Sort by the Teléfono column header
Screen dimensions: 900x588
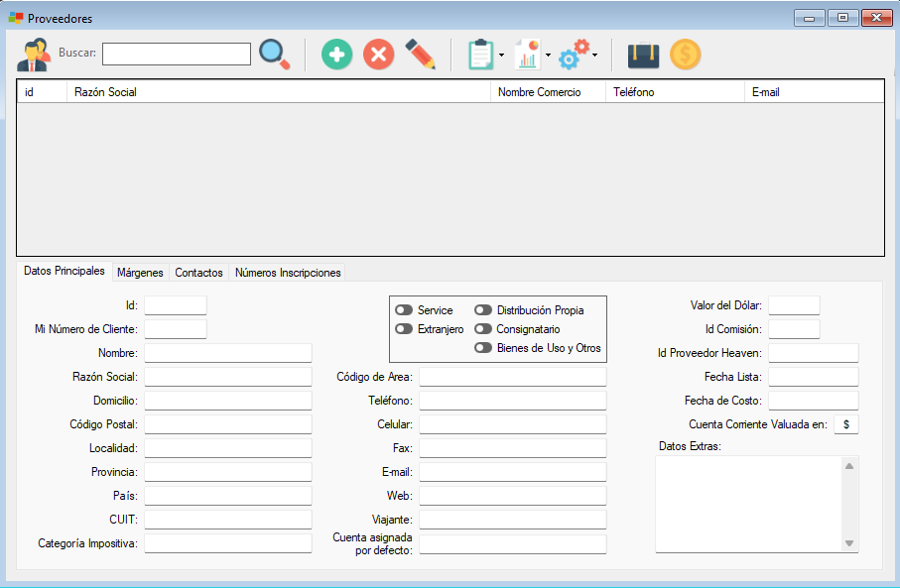click(675, 92)
